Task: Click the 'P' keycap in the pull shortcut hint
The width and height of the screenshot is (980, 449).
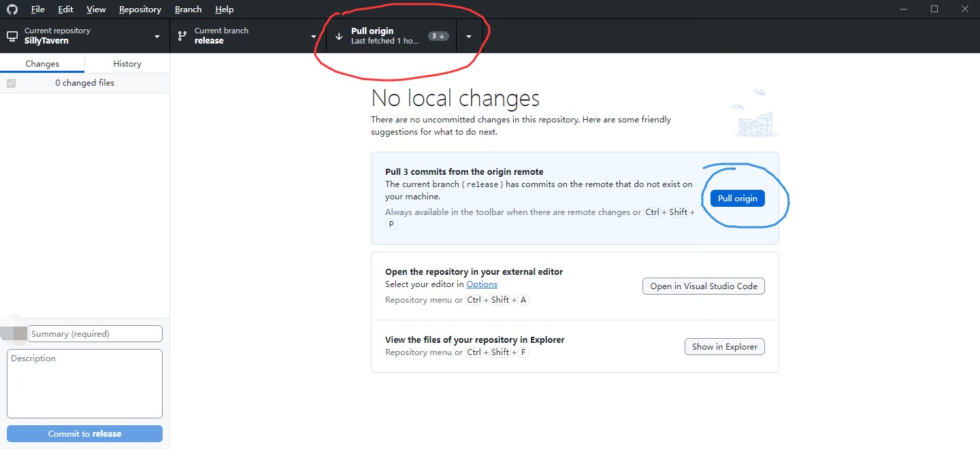Action: coord(391,224)
